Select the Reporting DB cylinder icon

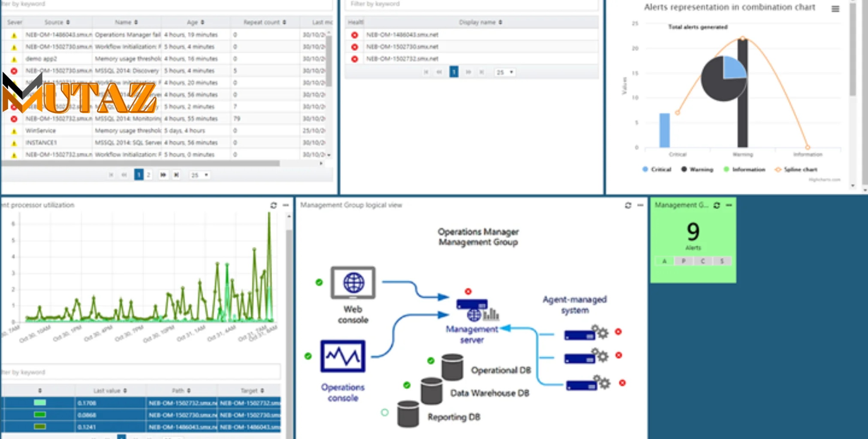[408, 414]
